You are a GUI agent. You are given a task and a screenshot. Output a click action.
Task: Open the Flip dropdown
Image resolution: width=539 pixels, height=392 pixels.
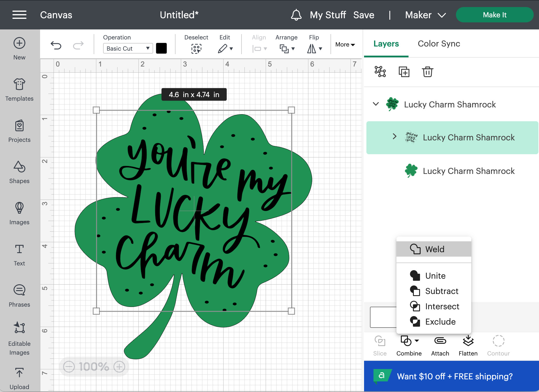point(315,49)
